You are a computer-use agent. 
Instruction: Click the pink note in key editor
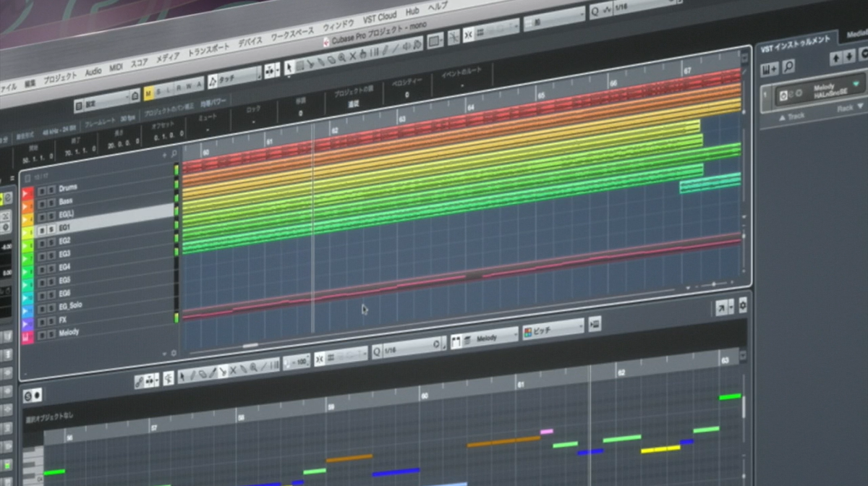click(x=546, y=431)
